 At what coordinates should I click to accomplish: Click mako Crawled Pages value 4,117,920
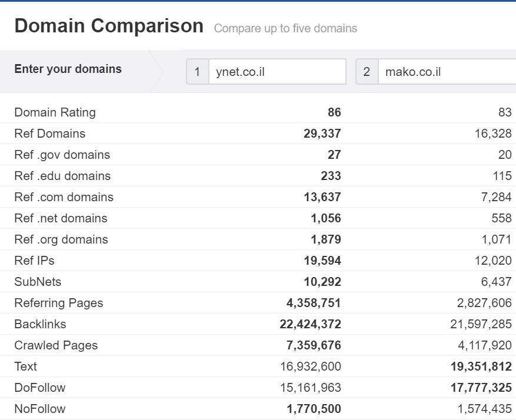point(485,345)
